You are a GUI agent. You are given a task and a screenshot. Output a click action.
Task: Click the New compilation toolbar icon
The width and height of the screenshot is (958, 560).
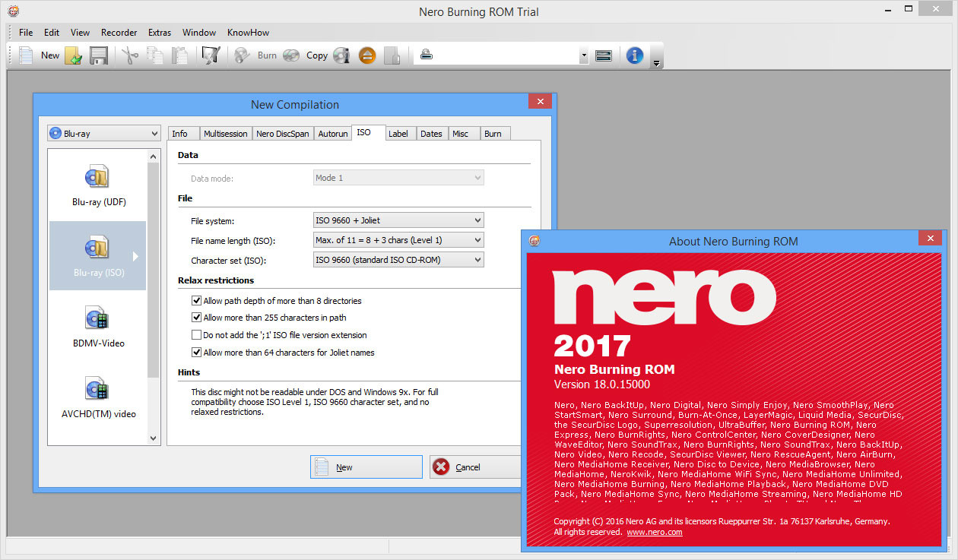[26, 55]
